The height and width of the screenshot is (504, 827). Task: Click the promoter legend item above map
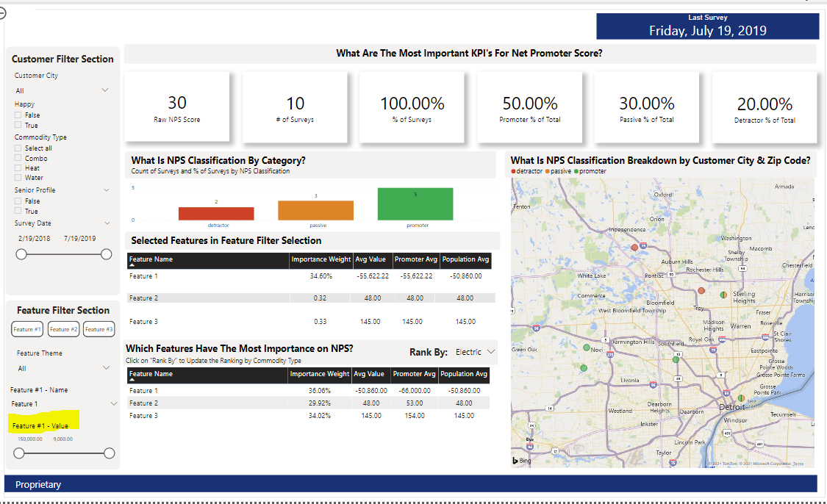(590, 171)
